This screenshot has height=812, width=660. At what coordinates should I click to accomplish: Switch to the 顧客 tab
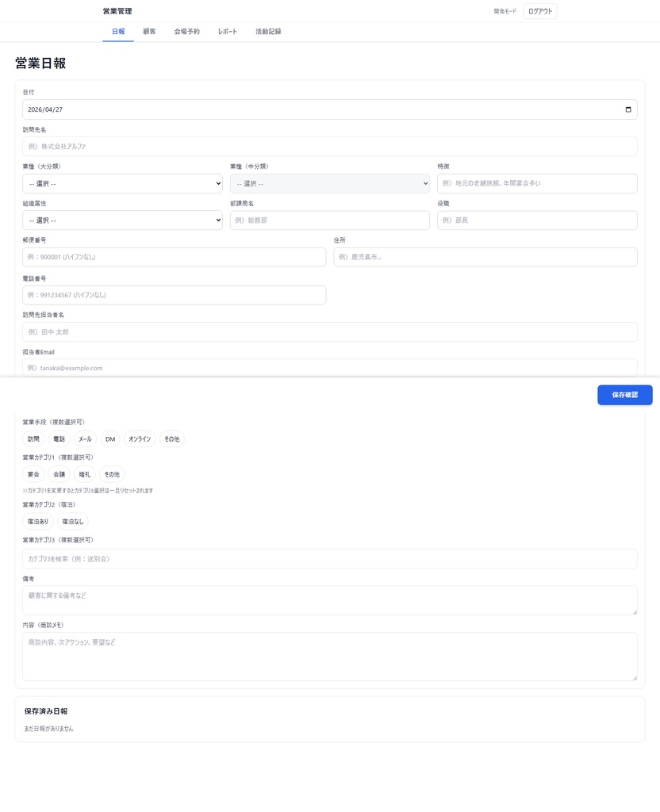point(150,32)
